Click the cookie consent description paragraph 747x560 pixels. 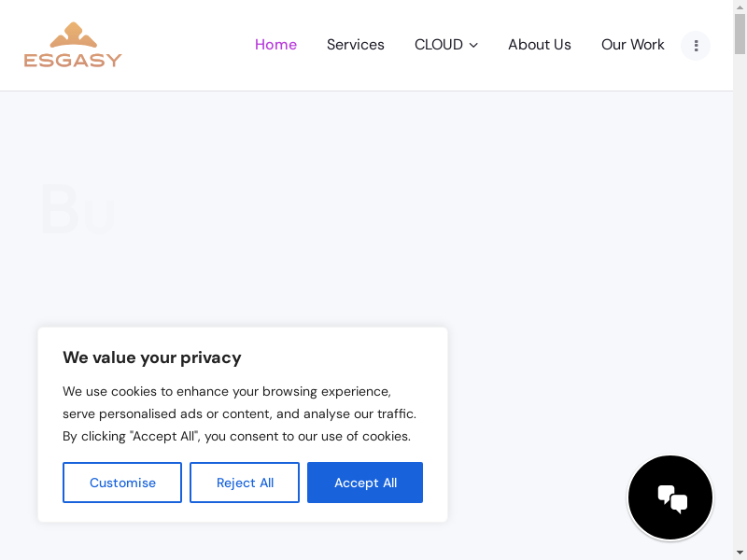239,413
